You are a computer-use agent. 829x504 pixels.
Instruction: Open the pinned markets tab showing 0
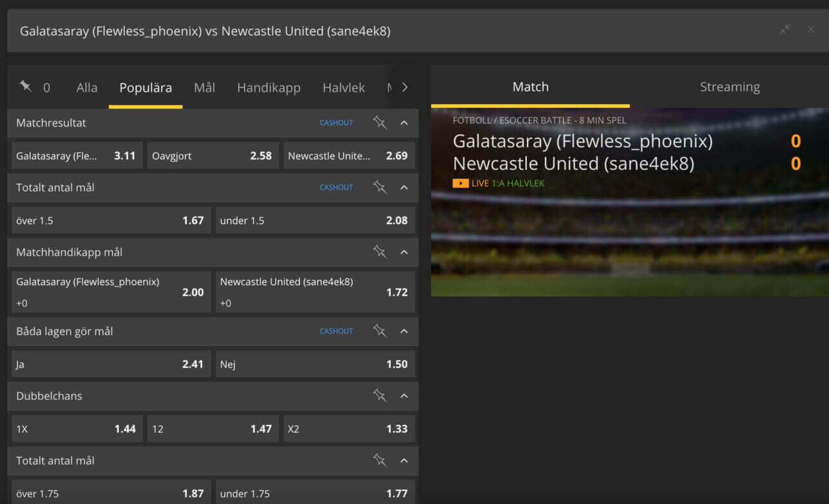pos(35,87)
